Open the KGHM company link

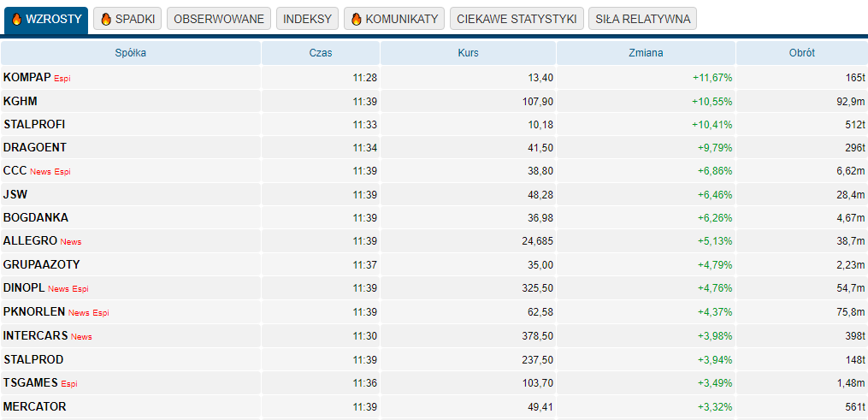click(21, 101)
